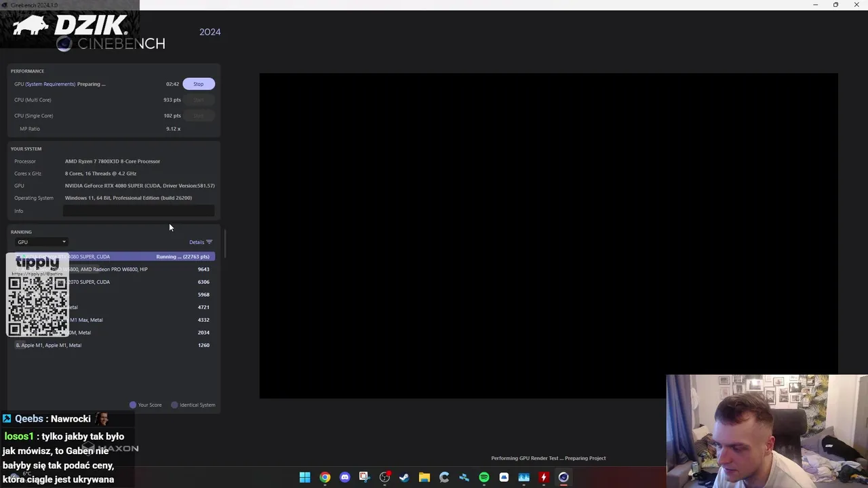Click the render status text at bottom

[548, 458]
